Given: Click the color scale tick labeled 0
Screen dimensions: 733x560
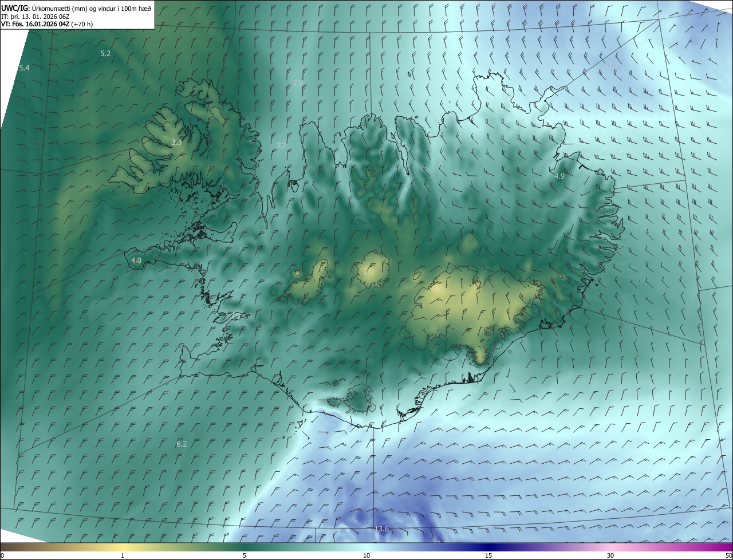Looking at the screenshot, I should (2, 555).
